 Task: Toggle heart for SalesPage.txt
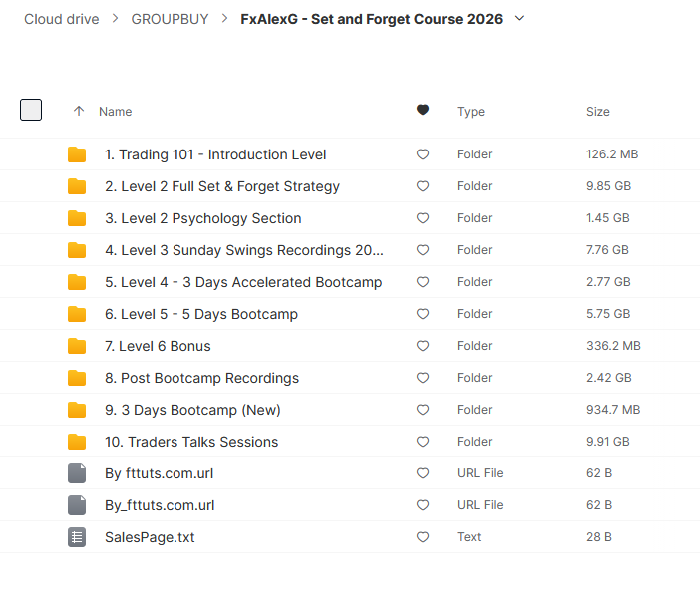[423, 537]
